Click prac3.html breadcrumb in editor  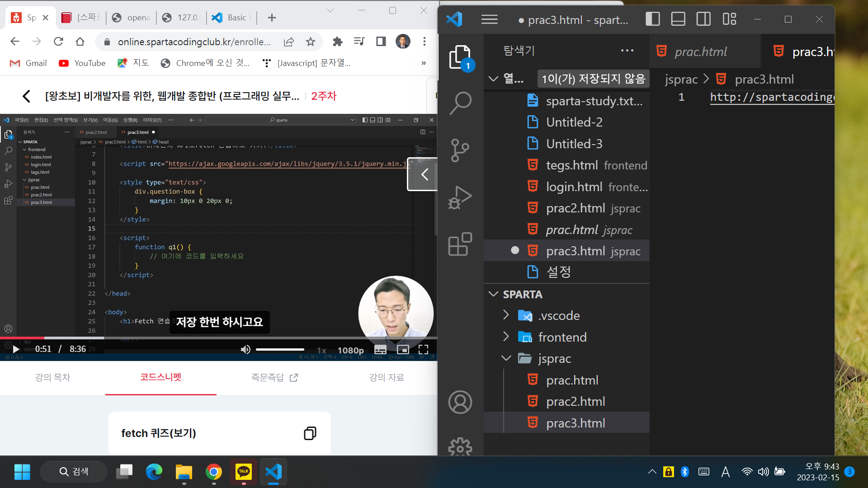[x=764, y=79]
